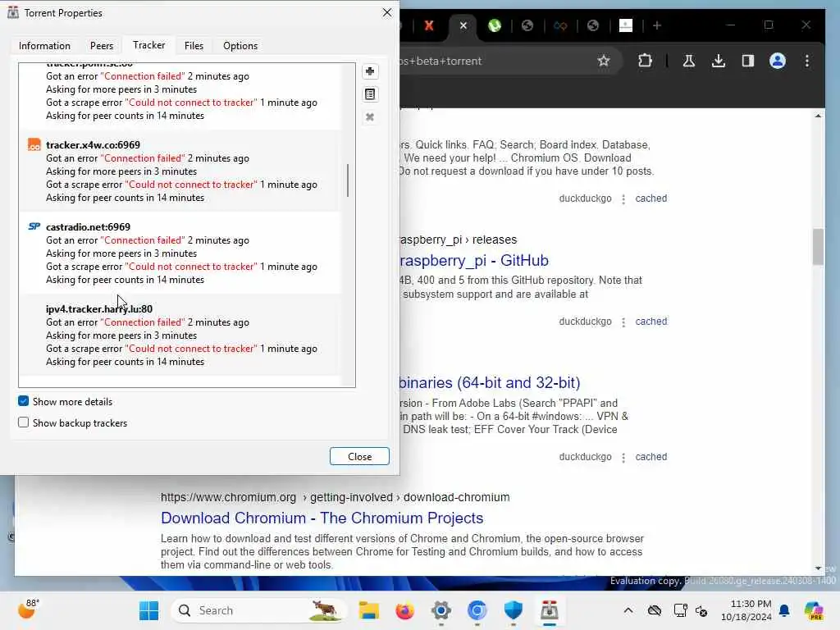This screenshot has height=630, width=840.
Task: Switch to the Peers tab
Action: coord(102,46)
